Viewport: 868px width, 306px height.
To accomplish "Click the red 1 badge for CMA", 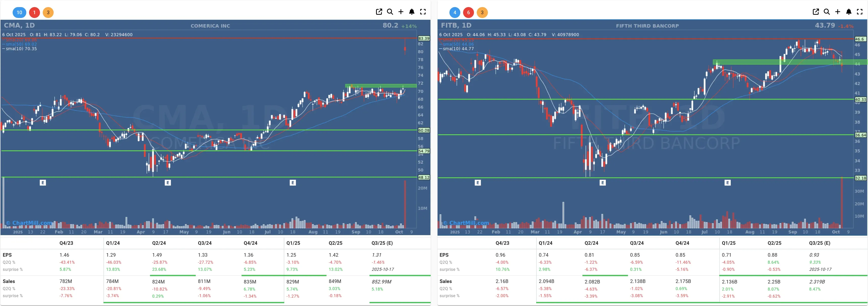I will click(x=34, y=12).
